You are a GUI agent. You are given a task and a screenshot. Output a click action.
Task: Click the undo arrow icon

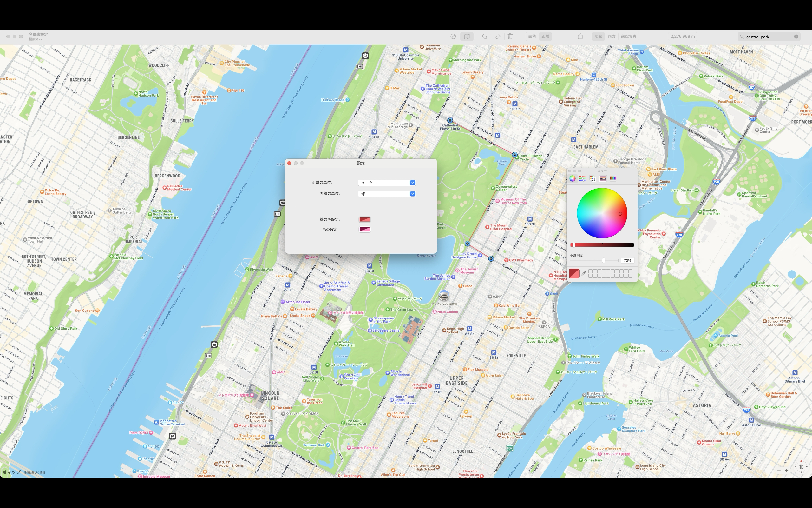[484, 36]
